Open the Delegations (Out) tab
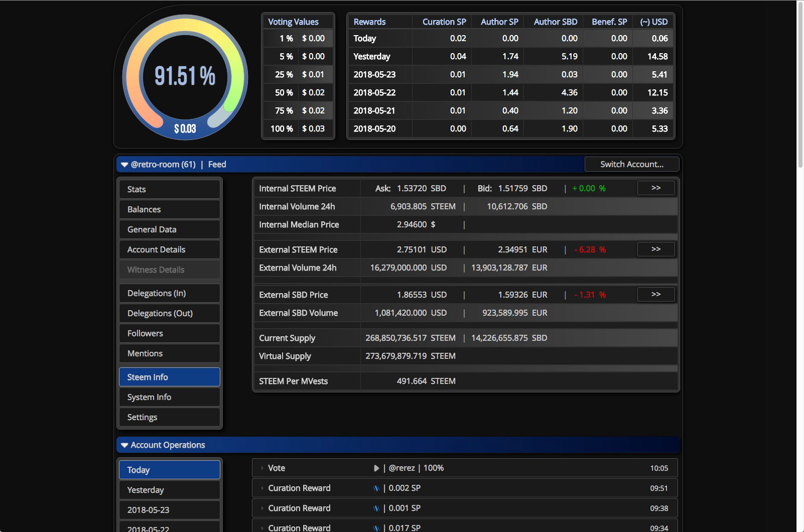The image size is (804, 532). [x=170, y=313]
